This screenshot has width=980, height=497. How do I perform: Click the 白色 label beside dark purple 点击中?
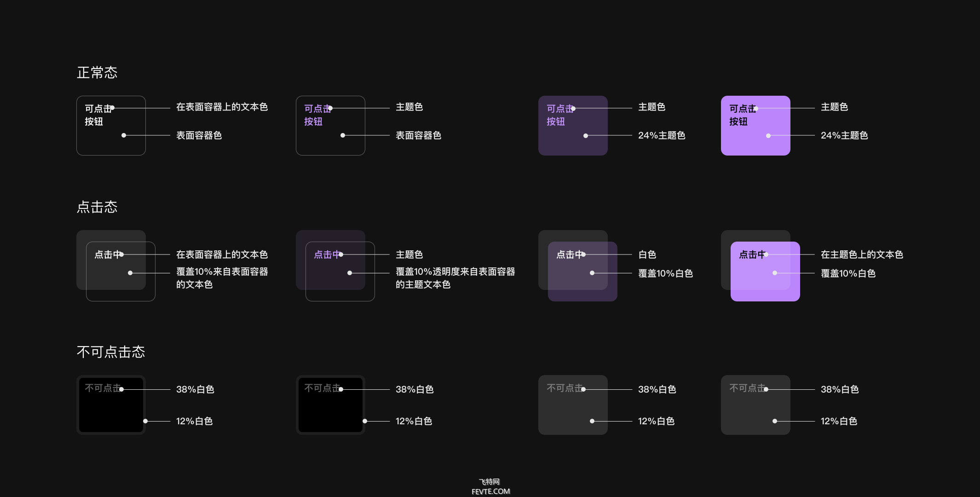(647, 254)
